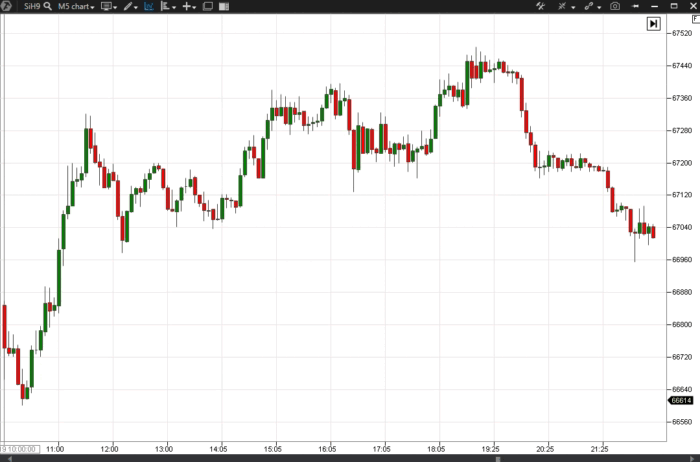Open the M5 chart timeframe dropdown

pyautogui.click(x=76, y=7)
